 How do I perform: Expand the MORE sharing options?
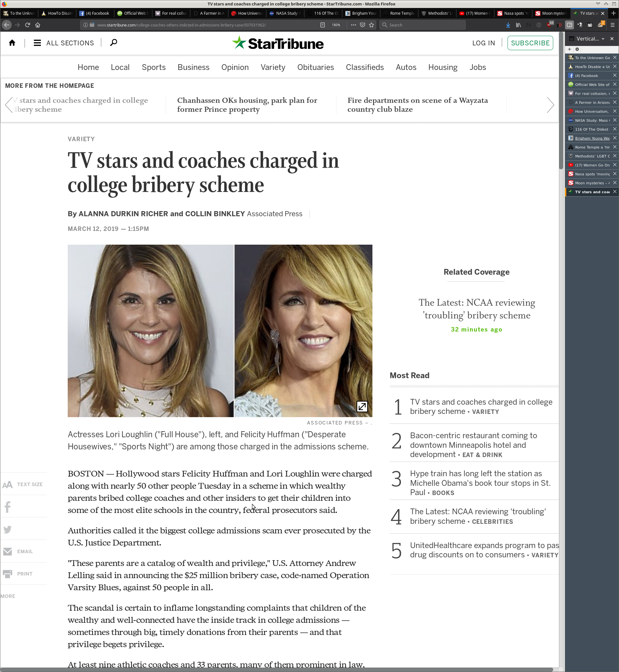pos(8,596)
